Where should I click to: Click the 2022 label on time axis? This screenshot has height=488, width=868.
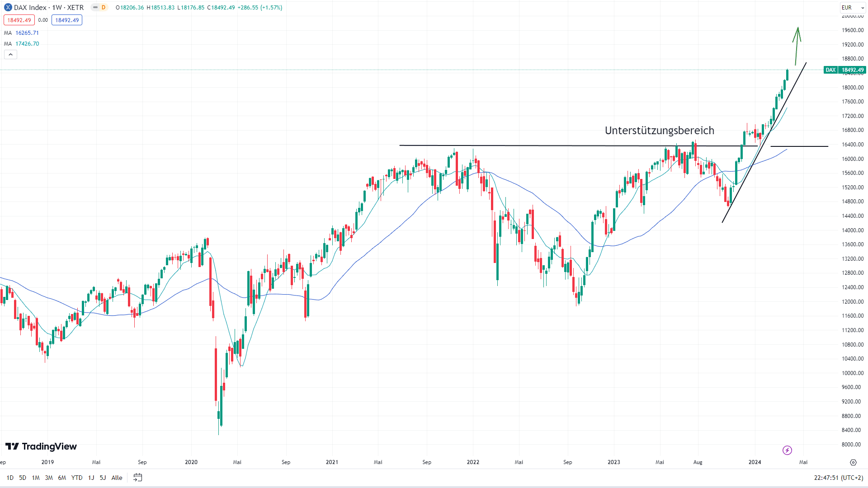[x=473, y=462]
